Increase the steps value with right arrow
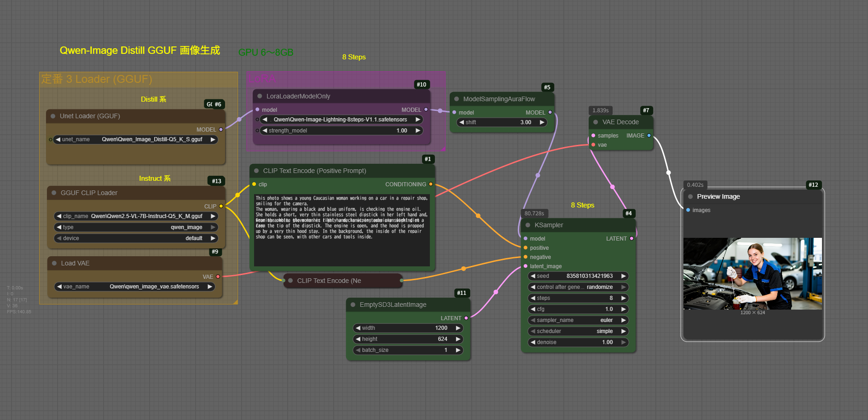Viewport: 868px width, 420px height. (x=624, y=298)
